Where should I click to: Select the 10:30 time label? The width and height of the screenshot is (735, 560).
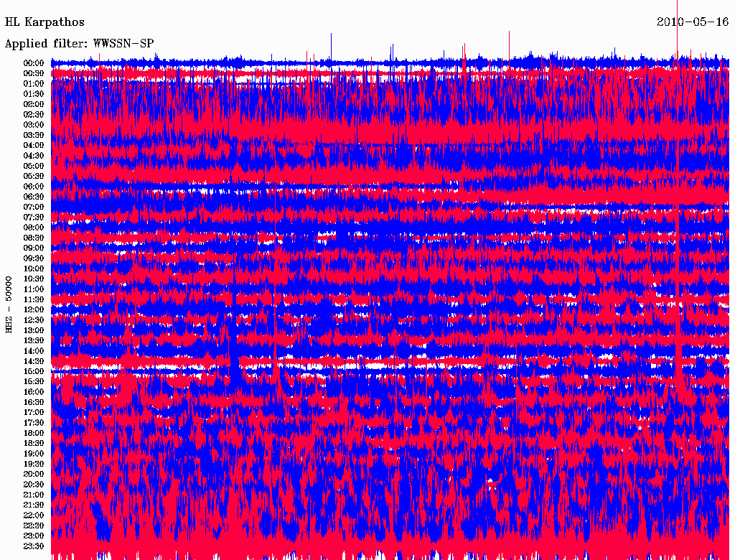tap(34, 279)
